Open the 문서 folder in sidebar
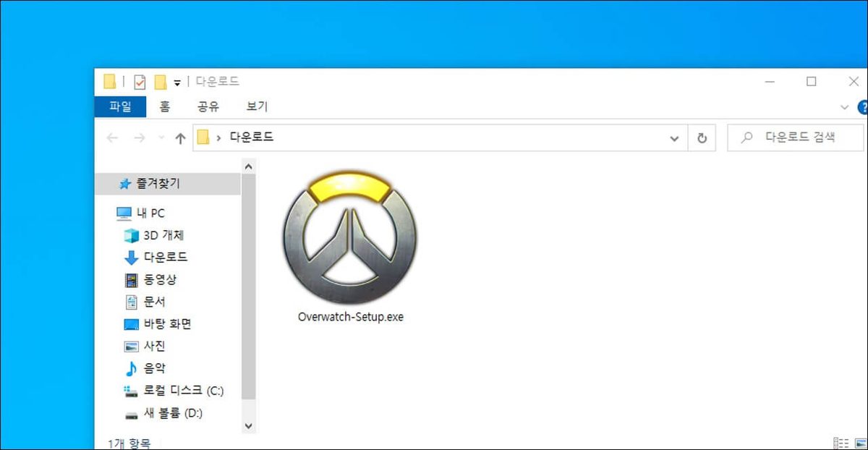Screen dimensions: 868x450 coord(145,302)
